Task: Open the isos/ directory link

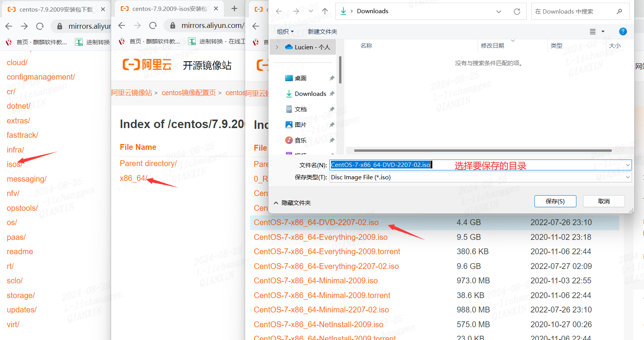Action: [14, 164]
